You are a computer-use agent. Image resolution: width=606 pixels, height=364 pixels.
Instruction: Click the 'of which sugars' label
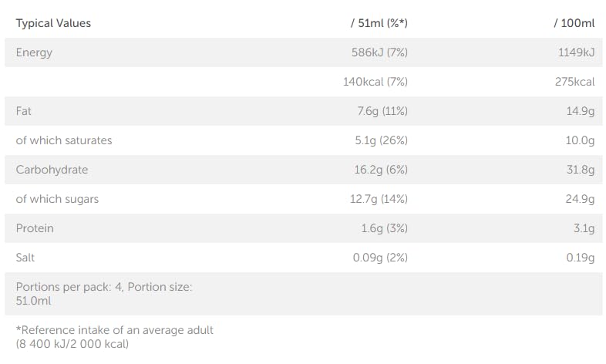pyautogui.click(x=57, y=199)
